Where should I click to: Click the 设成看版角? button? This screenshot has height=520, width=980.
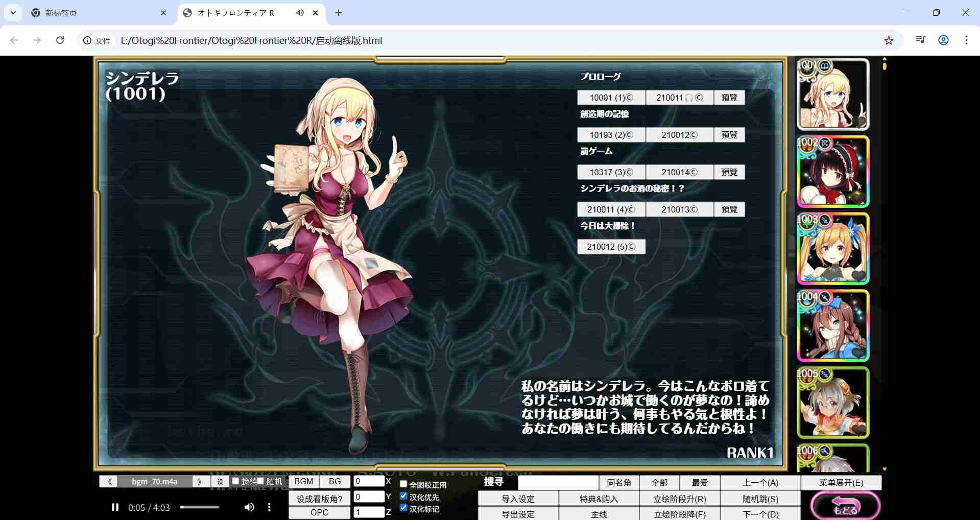point(320,499)
